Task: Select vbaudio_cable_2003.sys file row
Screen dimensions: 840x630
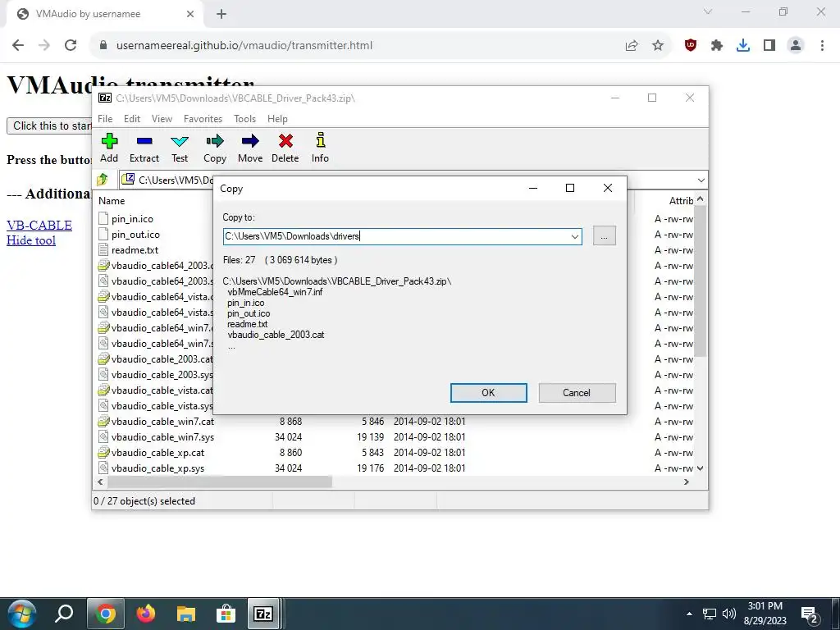Action: [x=155, y=375]
